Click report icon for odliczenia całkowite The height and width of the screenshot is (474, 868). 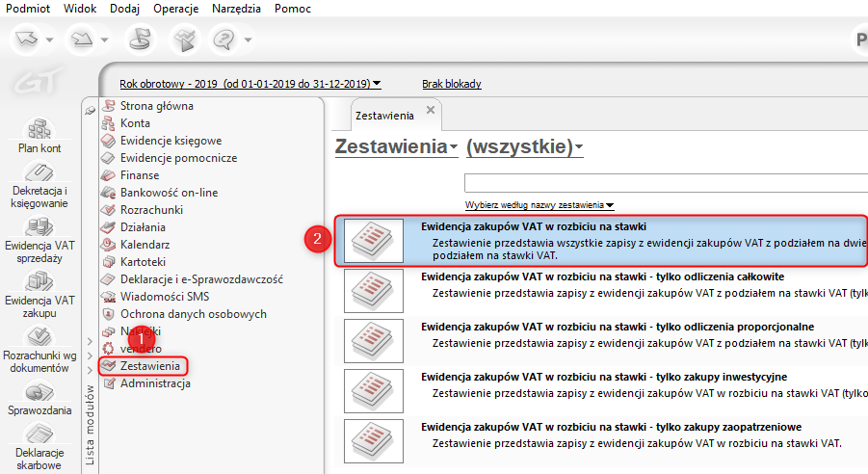[x=374, y=291]
